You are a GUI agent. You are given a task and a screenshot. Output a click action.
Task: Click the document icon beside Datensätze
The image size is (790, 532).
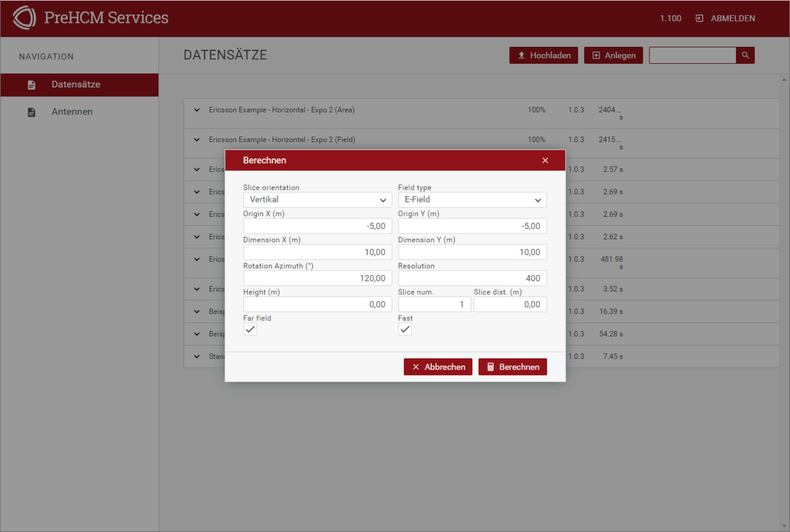coord(32,85)
